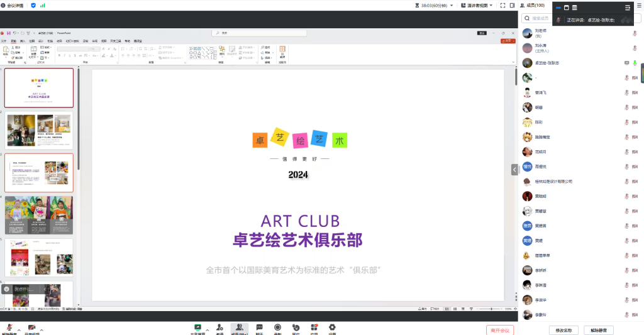Toggle the camera video button
The width and height of the screenshot is (644, 335).
click(x=31, y=328)
